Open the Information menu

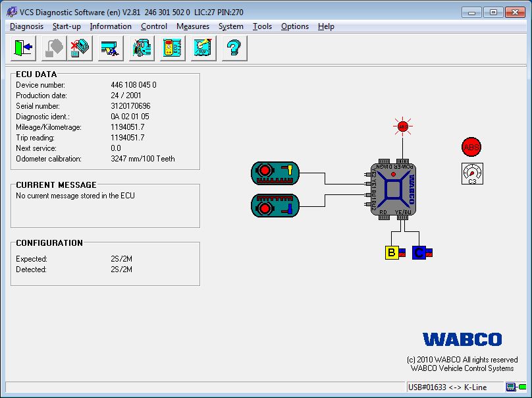click(x=111, y=26)
